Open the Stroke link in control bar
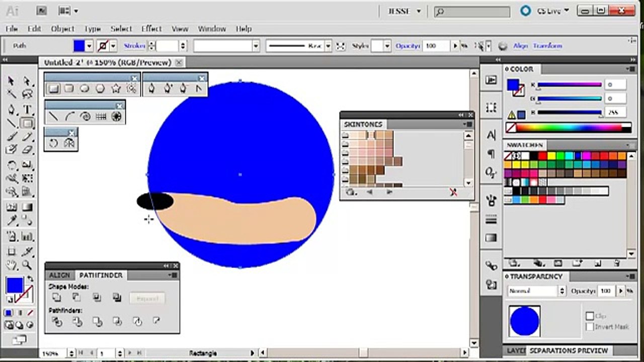644x362 pixels. 134,46
